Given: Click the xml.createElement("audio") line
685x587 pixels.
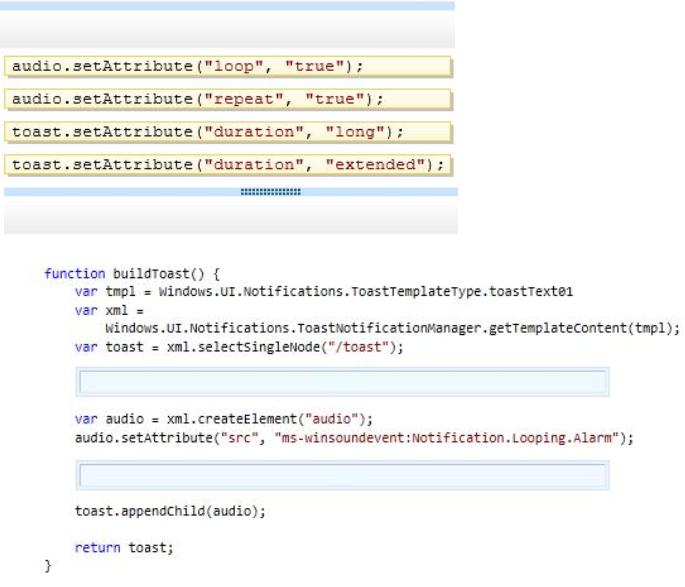Looking at the screenshot, I should point(224,419).
